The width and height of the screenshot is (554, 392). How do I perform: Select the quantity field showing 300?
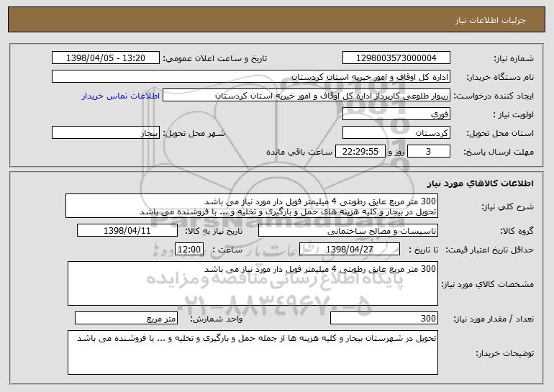384,318
